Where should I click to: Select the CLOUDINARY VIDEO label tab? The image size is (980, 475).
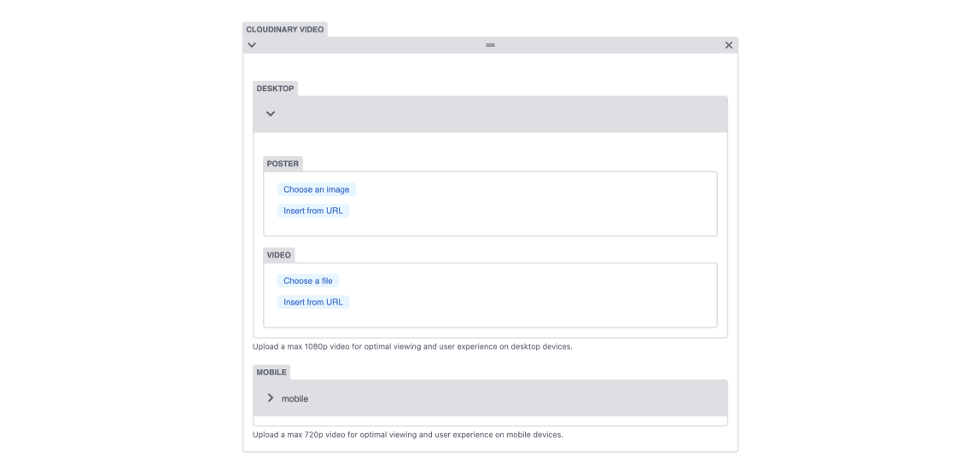pyautogui.click(x=285, y=29)
